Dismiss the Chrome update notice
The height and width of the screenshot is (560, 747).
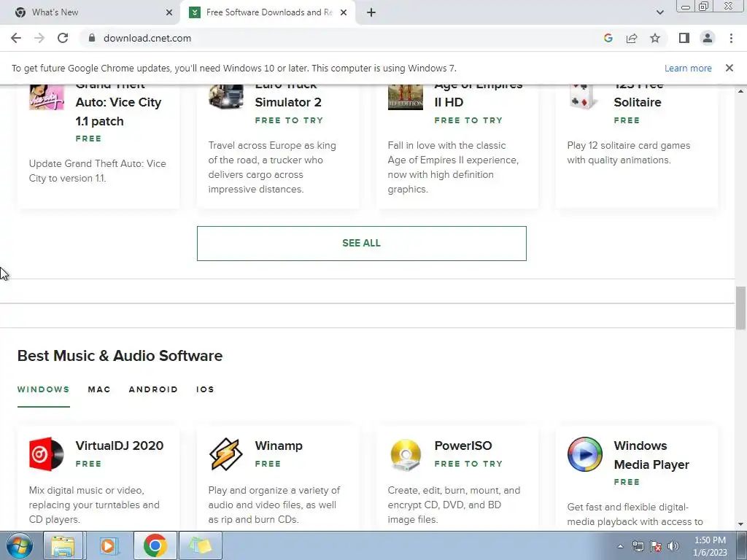[729, 68]
